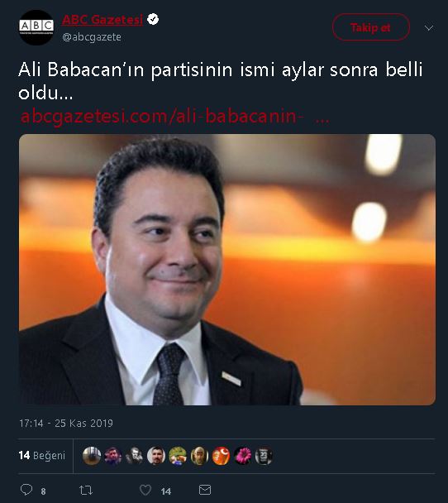Open the tweet timestamp 17:14 - 25 Kas 2019
This screenshot has width=448, height=503.
click(66, 423)
